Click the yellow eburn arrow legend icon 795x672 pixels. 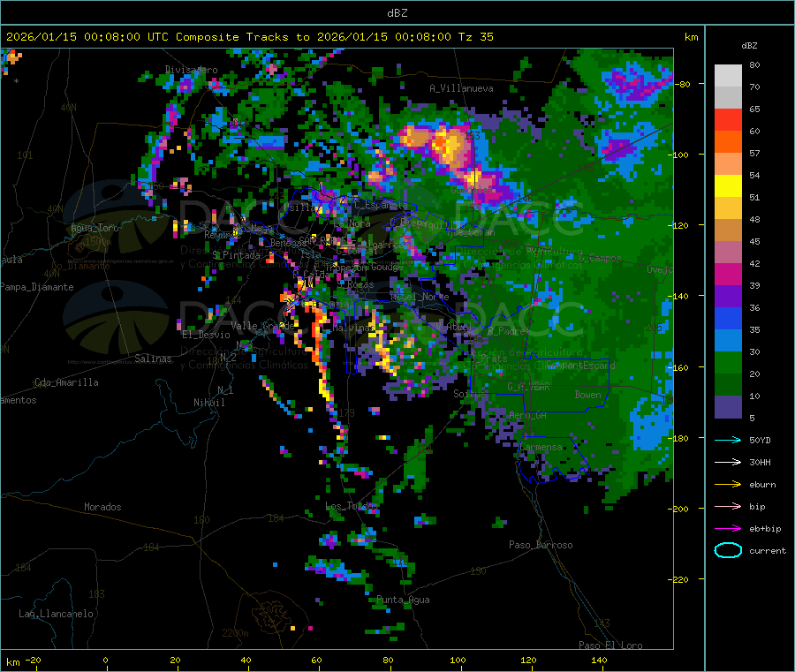point(728,485)
